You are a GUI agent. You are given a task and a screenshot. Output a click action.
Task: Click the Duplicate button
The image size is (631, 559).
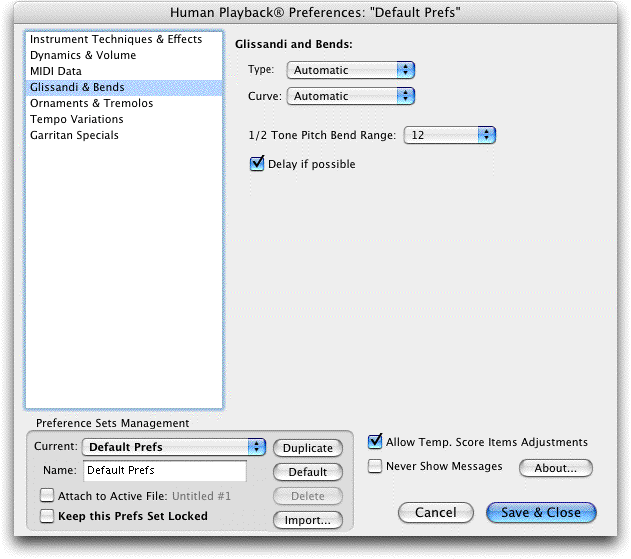tap(308, 448)
